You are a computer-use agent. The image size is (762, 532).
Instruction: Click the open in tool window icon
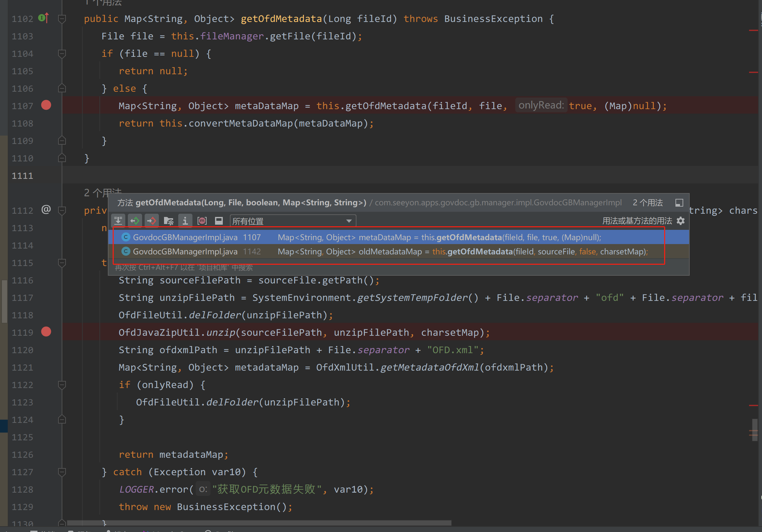[x=679, y=202]
